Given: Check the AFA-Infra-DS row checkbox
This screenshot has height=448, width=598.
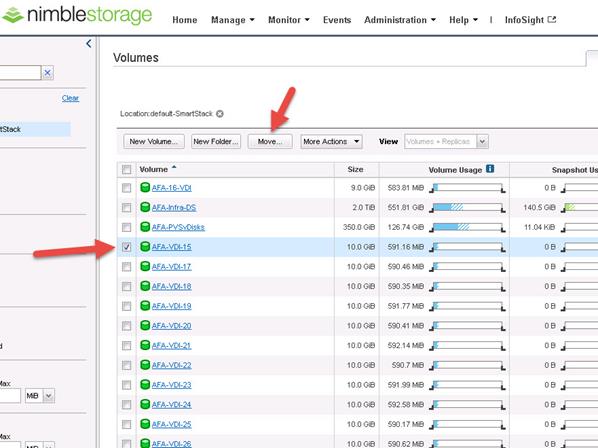Looking at the screenshot, I should click(126, 207).
